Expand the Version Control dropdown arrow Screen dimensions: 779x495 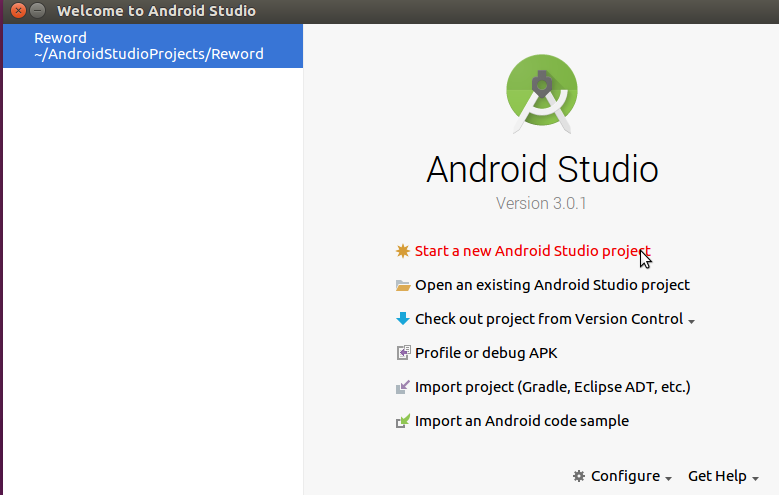coord(691,322)
